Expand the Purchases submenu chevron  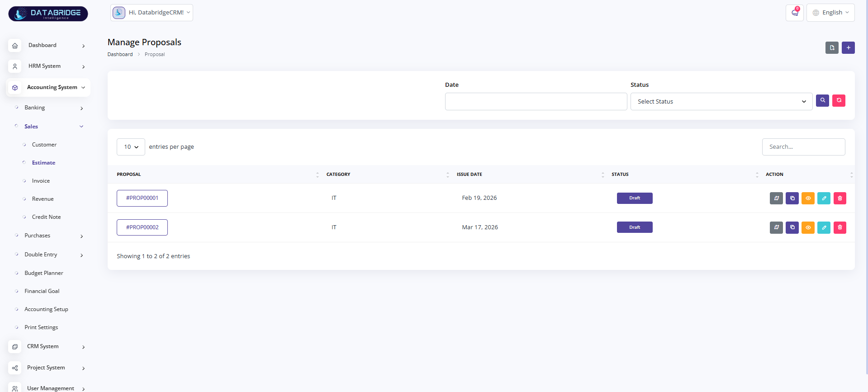click(82, 236)
